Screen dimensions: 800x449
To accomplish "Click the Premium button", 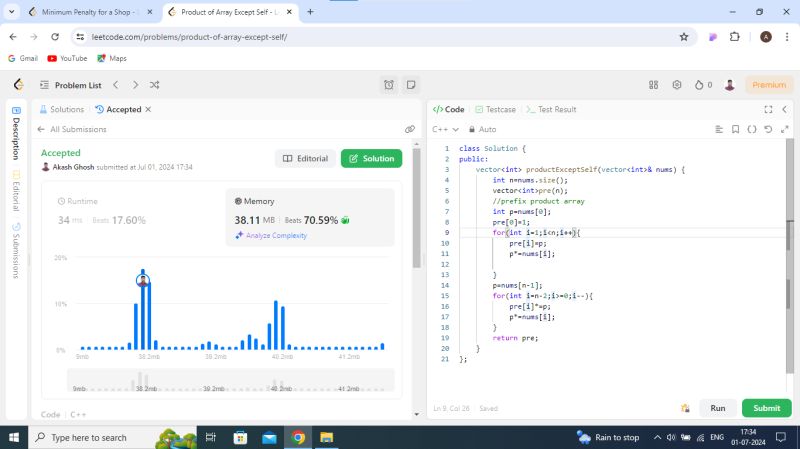I will 769,85.
